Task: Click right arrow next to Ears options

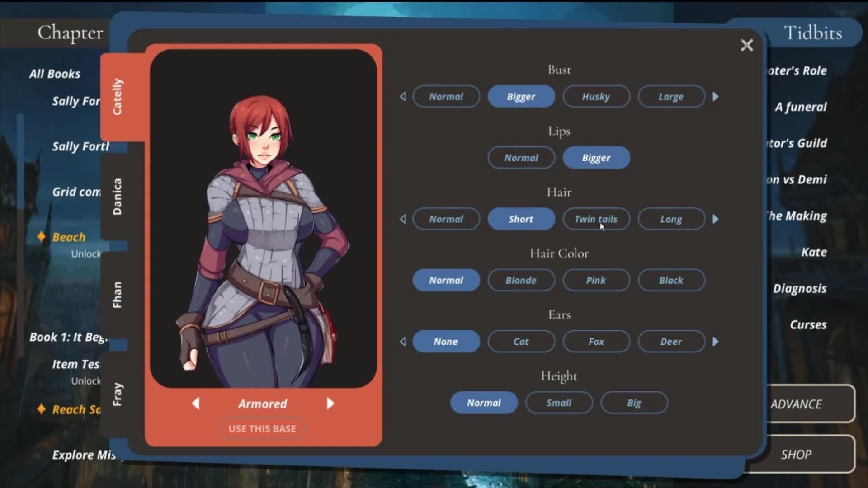Action: pos(716,342)
